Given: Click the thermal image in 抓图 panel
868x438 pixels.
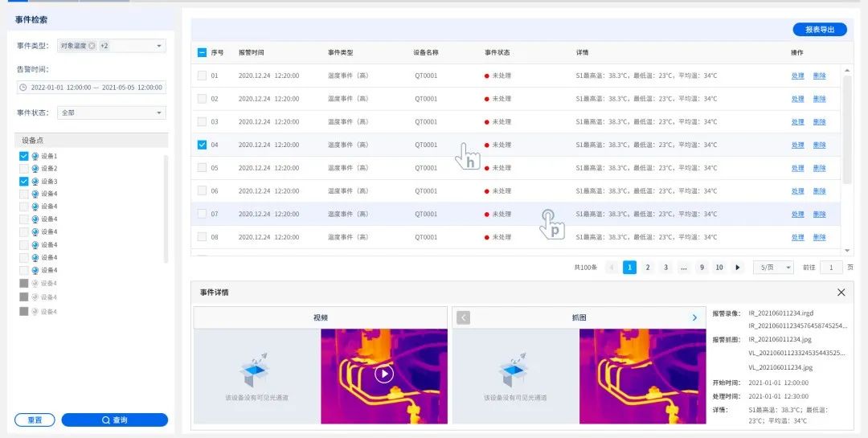Looking at the screenshot, I should tap(643, 377).
